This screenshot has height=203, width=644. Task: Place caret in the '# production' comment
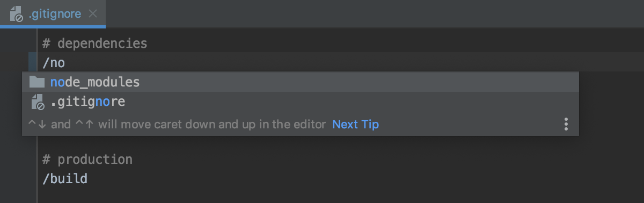coord(87,160)
